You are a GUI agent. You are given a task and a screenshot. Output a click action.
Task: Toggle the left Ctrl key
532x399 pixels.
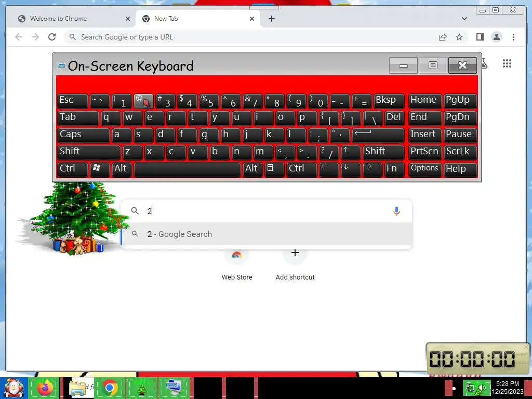coord(73,170)
